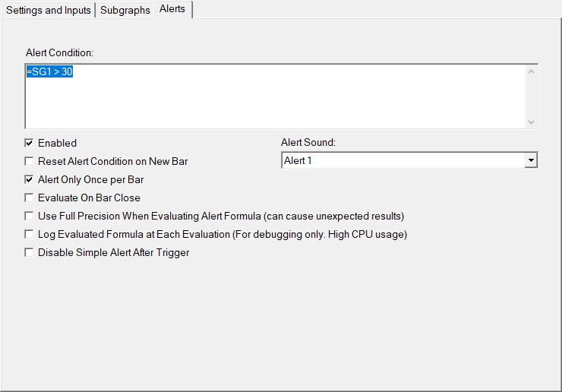The image size is (562, 392).
Task: Click the Alert Condition label
Action: coord(59,52)
